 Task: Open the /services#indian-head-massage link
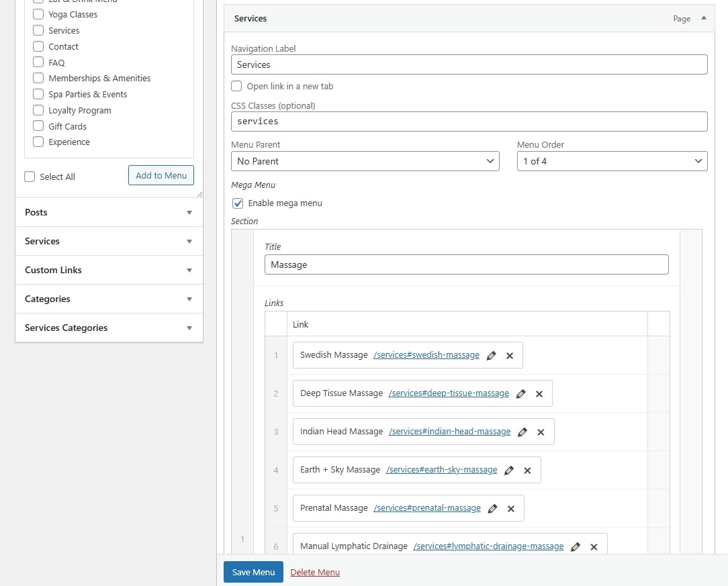point(449,432)
